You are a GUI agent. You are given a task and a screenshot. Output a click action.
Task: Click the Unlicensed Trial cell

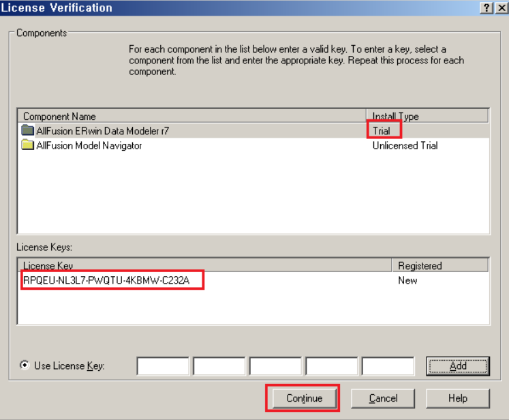405,145
